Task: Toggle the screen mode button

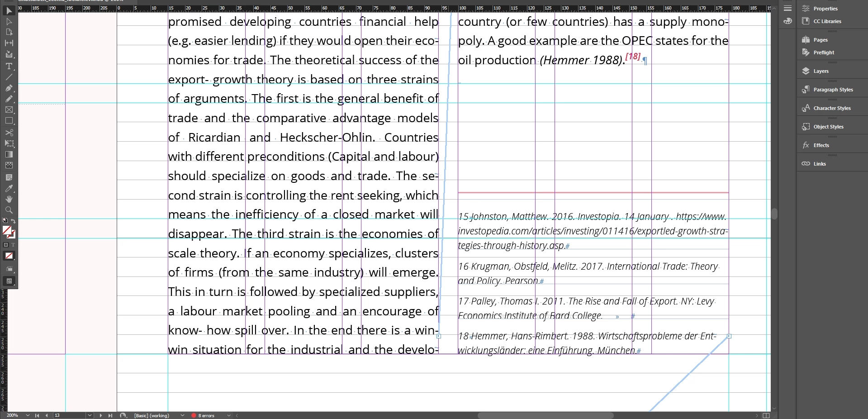Action: 9,281
